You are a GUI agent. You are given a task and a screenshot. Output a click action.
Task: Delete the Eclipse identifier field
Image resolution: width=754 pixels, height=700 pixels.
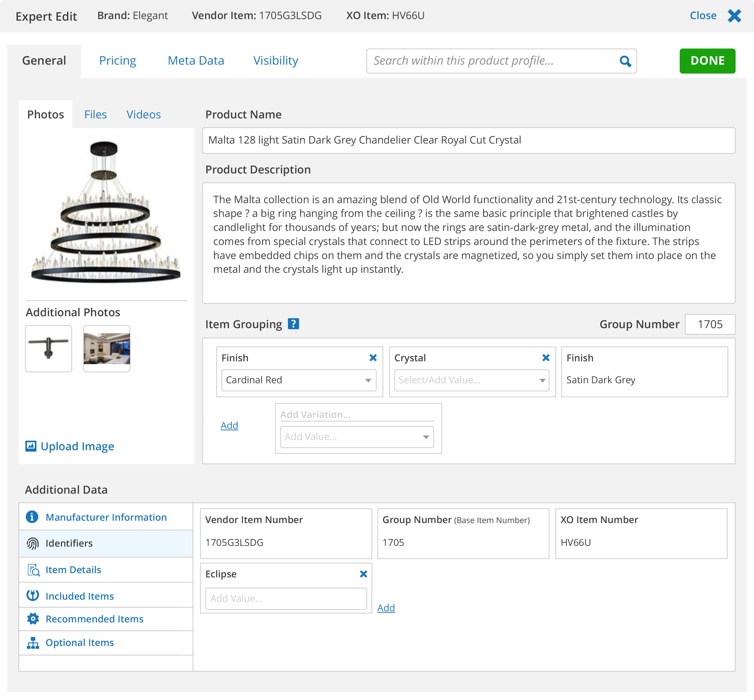click(x=363, y=574)
